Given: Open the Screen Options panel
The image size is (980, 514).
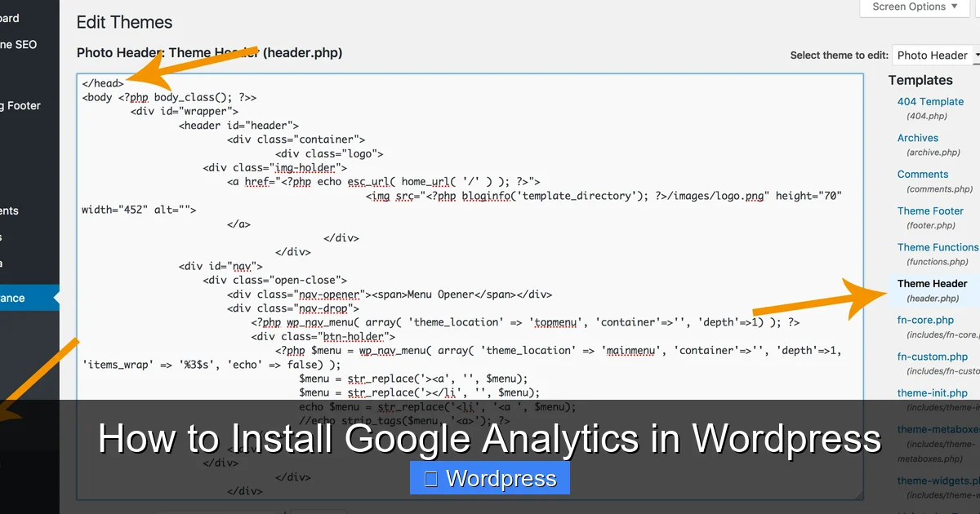Looking at the screenshot, I should click(x=913, y=7).
